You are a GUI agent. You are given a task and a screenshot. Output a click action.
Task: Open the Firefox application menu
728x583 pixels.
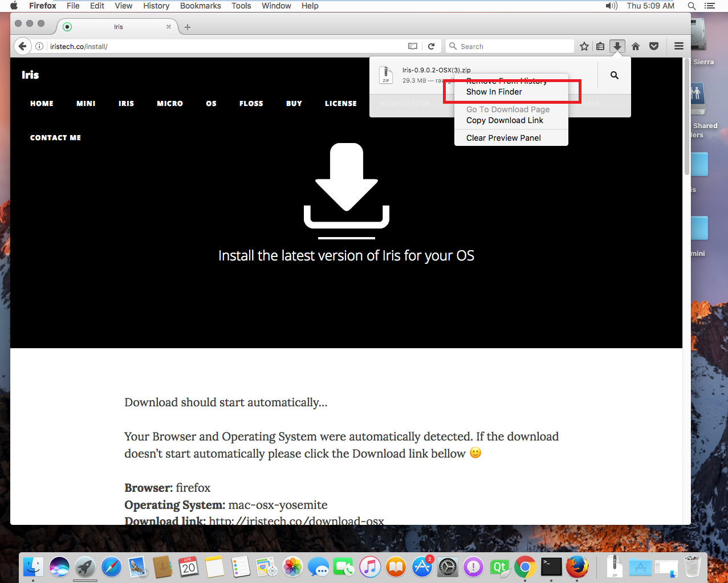tap(43, 6)
